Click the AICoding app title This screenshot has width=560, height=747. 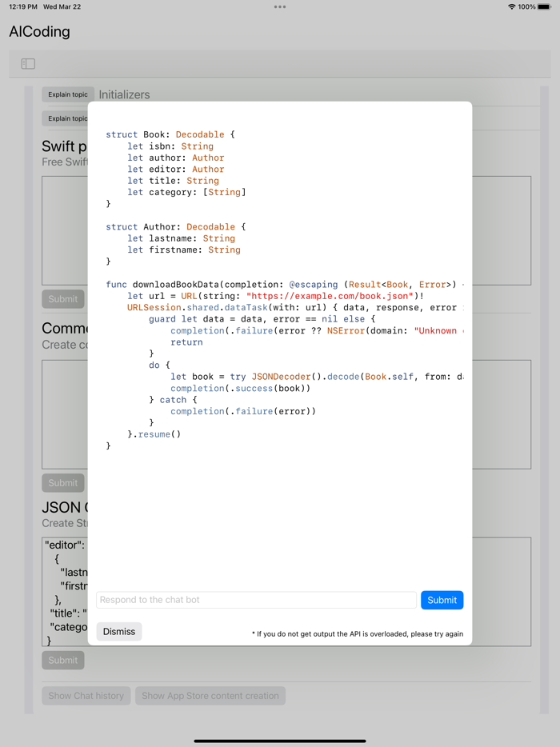tap(39, 31)
